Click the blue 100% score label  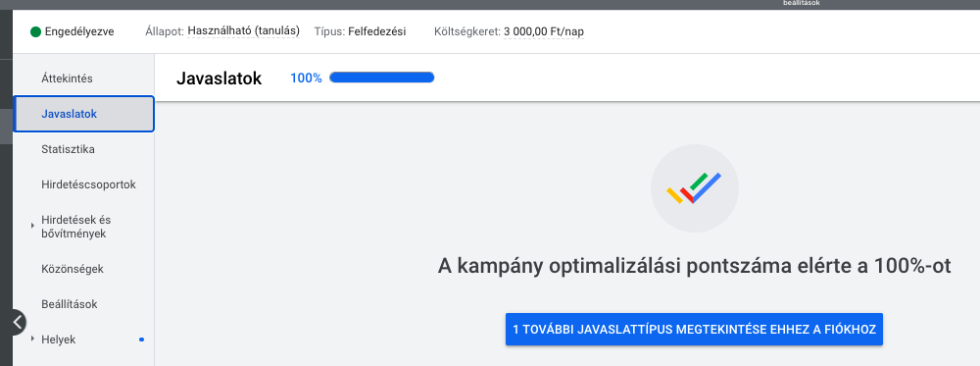tap(306, 78)
